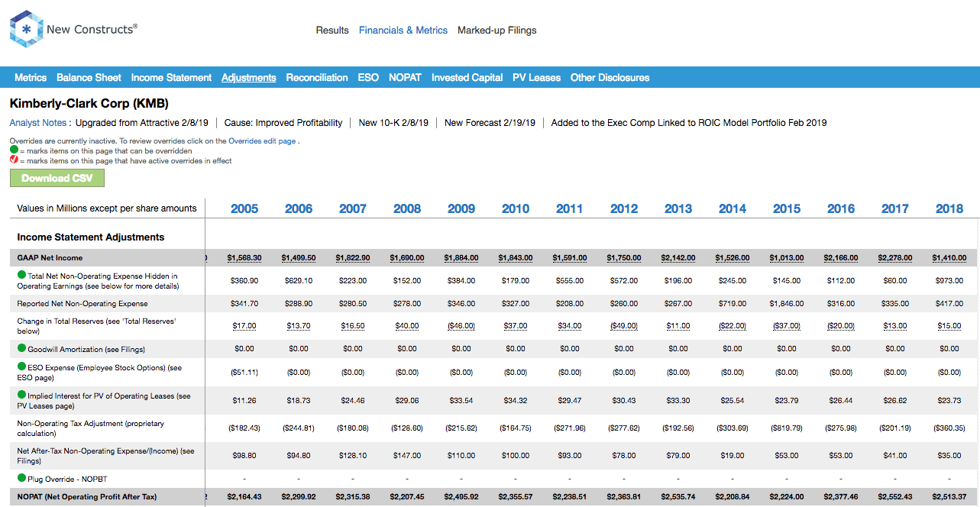
Task: Click the red check legend icon for active overrides
Action: coord(14,160)
